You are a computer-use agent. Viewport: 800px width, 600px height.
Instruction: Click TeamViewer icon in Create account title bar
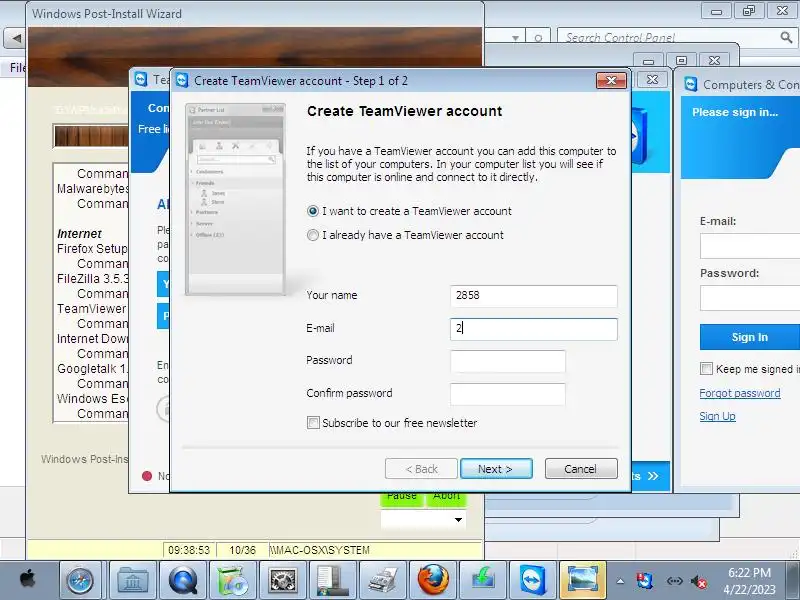pyautogui.click(x=182, y=80)
